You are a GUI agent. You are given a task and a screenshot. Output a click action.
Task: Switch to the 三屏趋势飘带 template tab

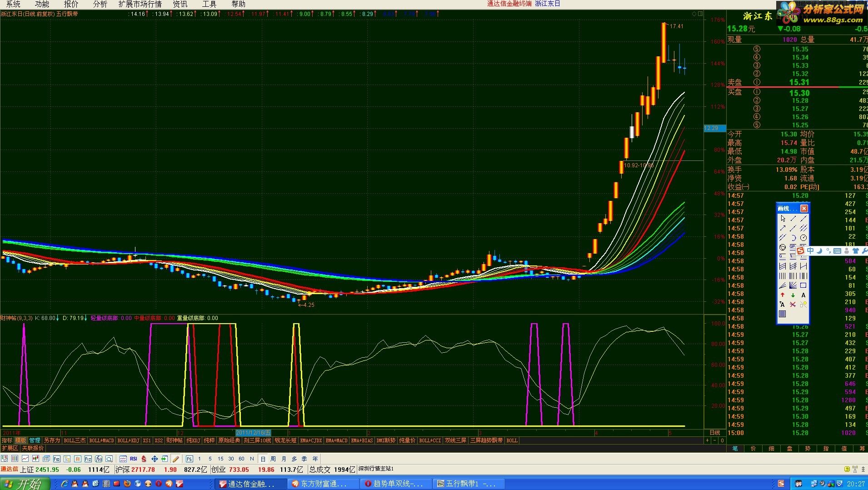[x=486, y=440]
